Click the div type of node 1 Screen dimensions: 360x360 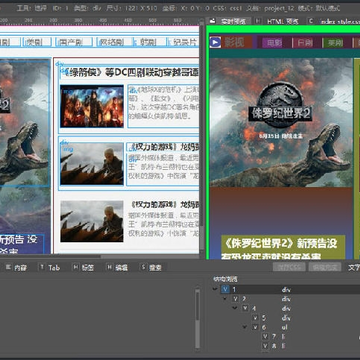pos(286,289)
